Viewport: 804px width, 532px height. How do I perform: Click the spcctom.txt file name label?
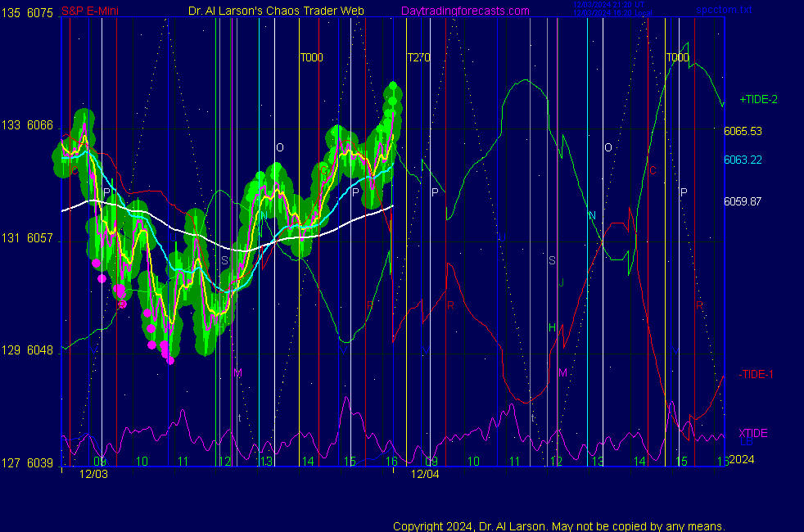pyautogui.click(x=724, y=10)
